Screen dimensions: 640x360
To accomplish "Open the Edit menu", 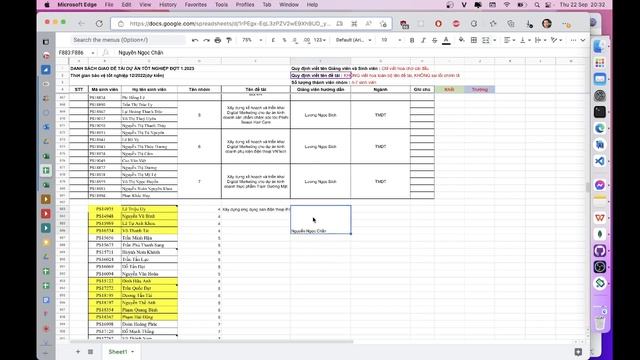I will 127,4.
